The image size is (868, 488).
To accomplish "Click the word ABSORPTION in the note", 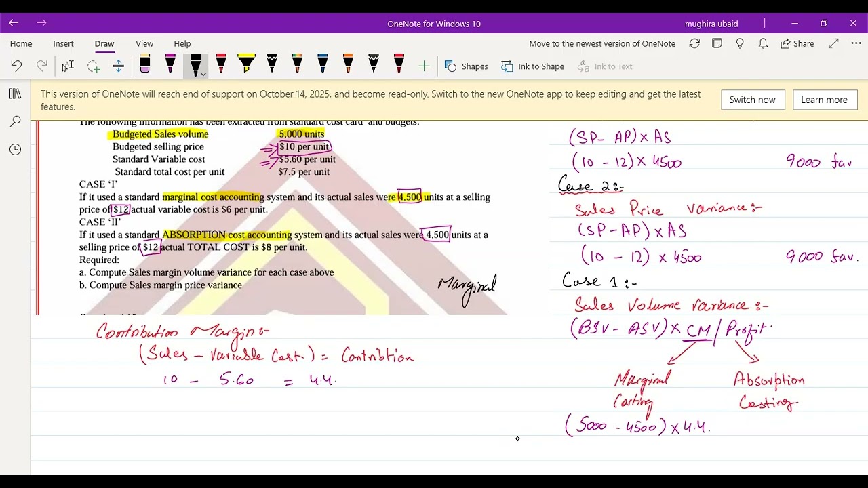I will click(x=194, y=235).
